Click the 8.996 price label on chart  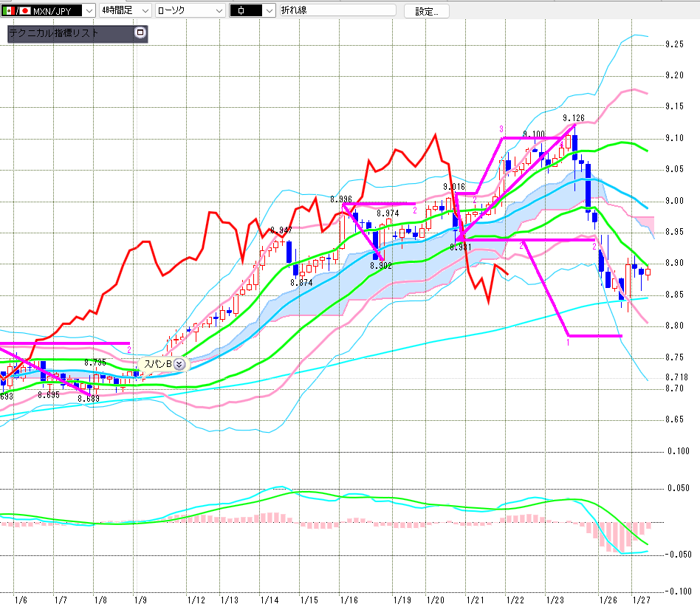tap(340, 199)
